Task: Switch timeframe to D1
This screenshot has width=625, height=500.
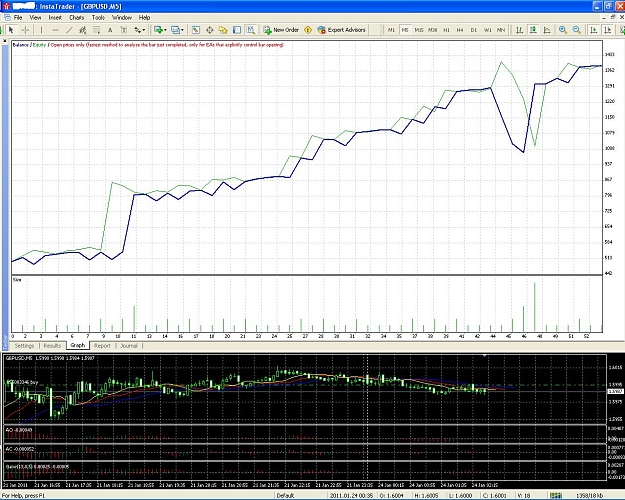Action: 474,30
